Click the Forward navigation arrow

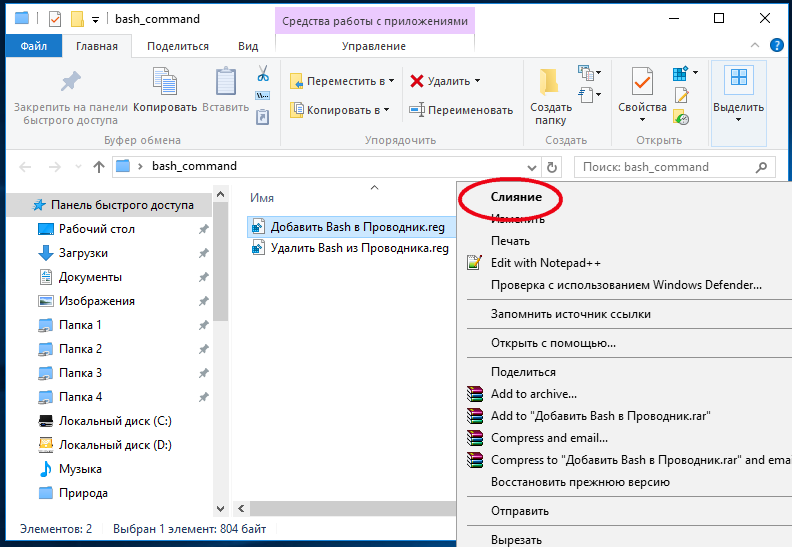(x=55, y=167)
